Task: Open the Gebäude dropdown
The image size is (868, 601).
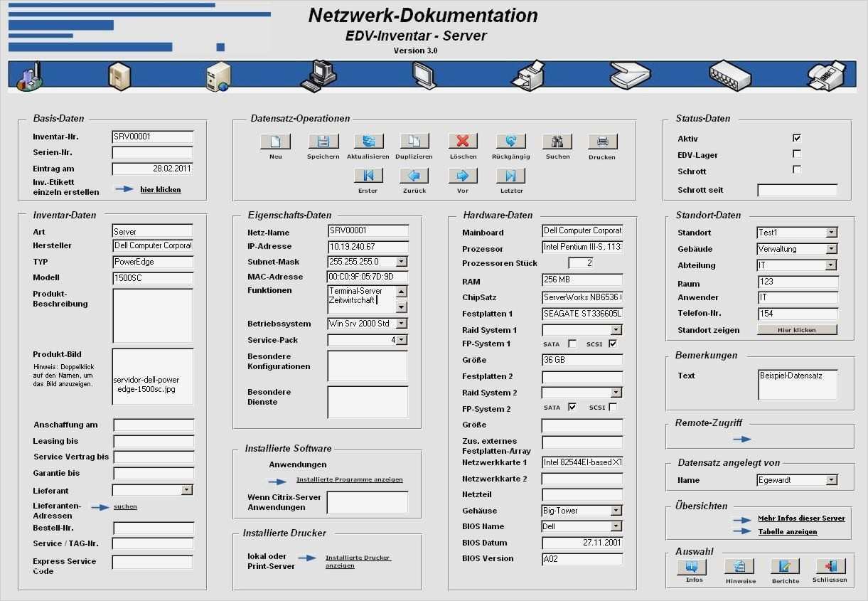Action: coord(831,249)
